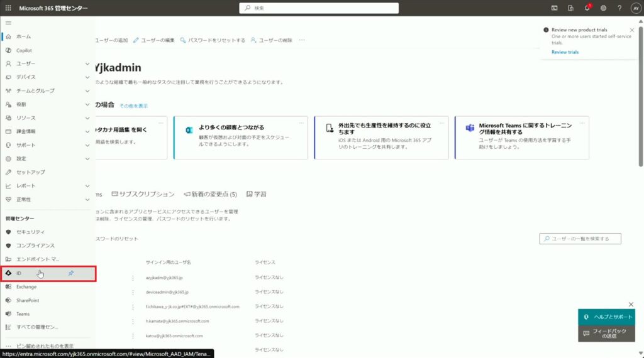This screenshot has height=358, width=644.
Task: Open the '外出先でも生産性を維持' card
Action: [381, 138]
